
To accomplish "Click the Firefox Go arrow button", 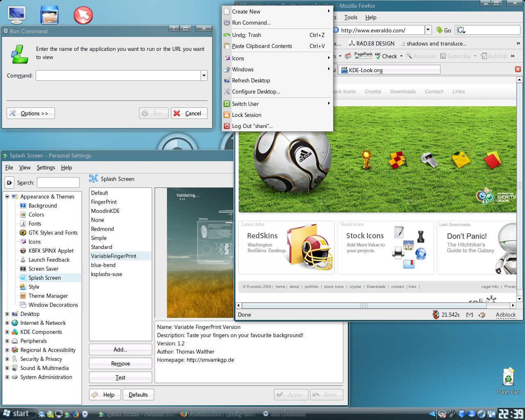I will (x=443, y=30).
